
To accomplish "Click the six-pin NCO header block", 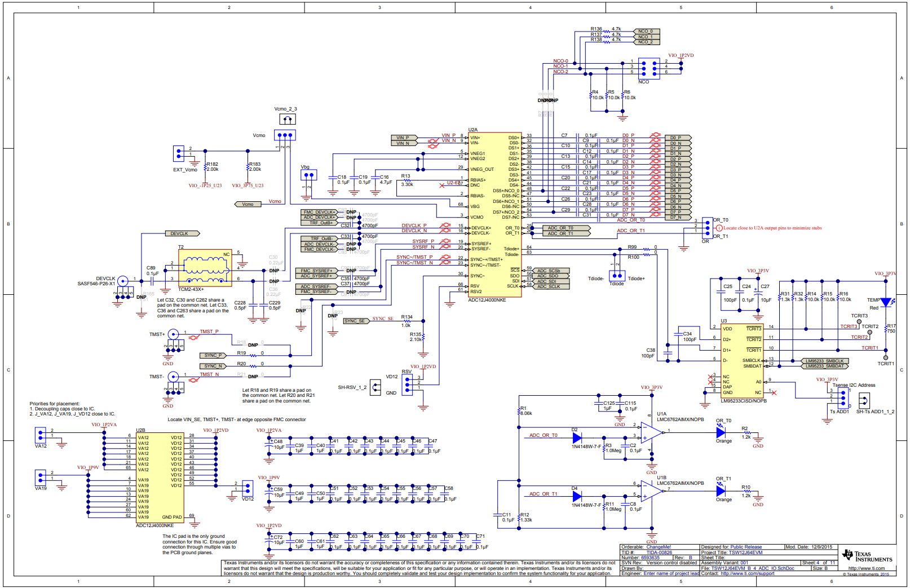I will 649,67.
